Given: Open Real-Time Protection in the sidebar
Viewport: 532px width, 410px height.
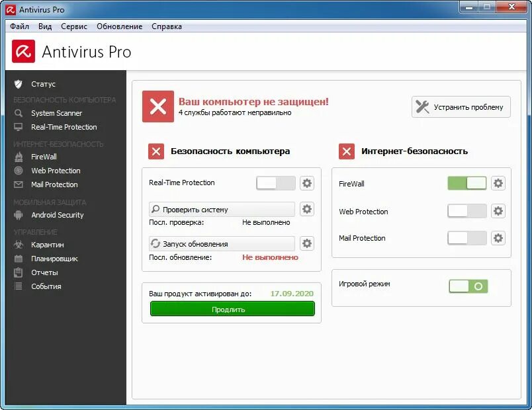Looking at the screenshot, I should 64,127.
